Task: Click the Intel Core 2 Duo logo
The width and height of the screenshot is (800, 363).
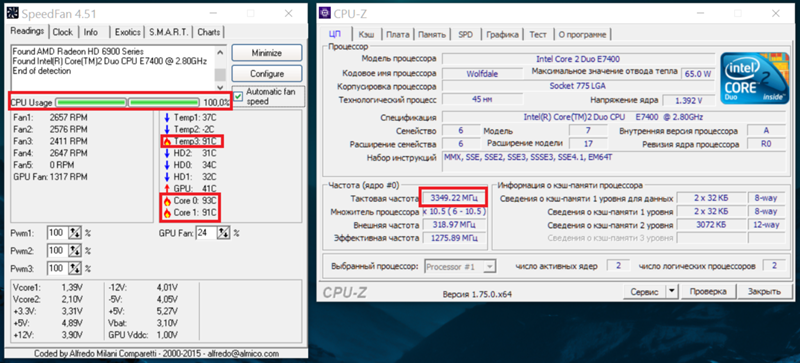Action: point(754,78)
